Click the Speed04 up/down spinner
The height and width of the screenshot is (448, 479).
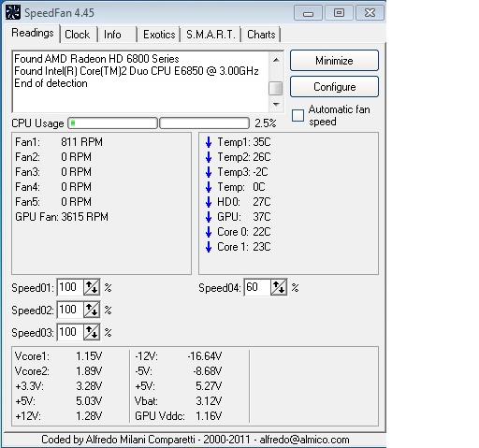coord(279,287)
